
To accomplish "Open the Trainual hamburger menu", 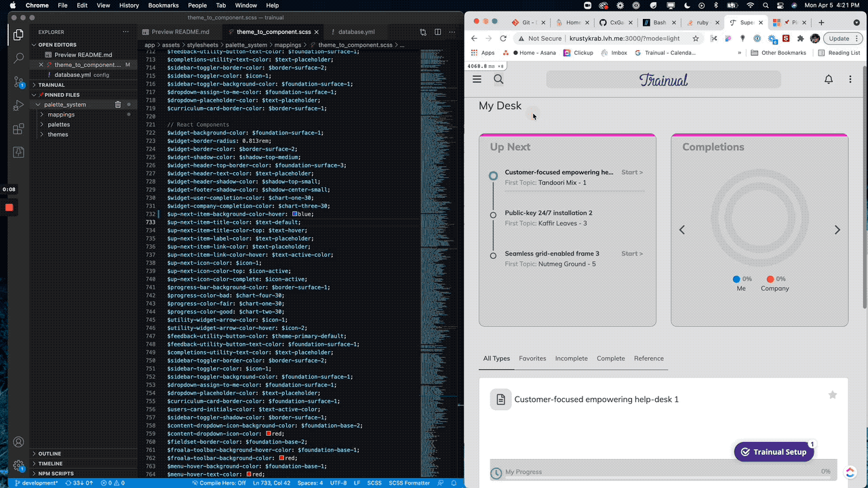I will [x=477, y=79].
